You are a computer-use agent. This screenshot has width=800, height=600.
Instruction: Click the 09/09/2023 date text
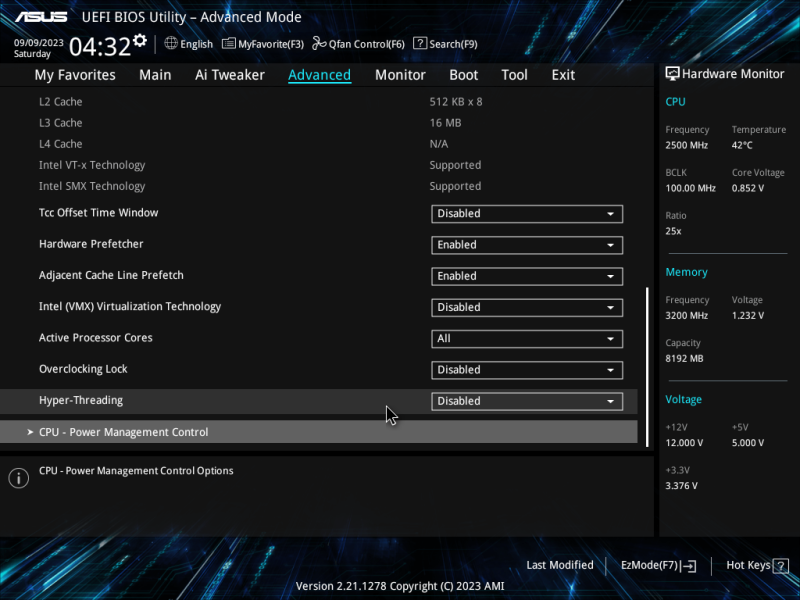tap(38, 42)
